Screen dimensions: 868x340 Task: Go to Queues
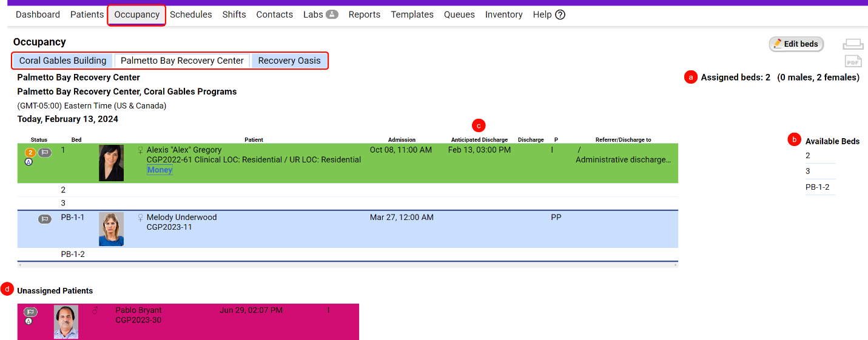click(459, 15)
